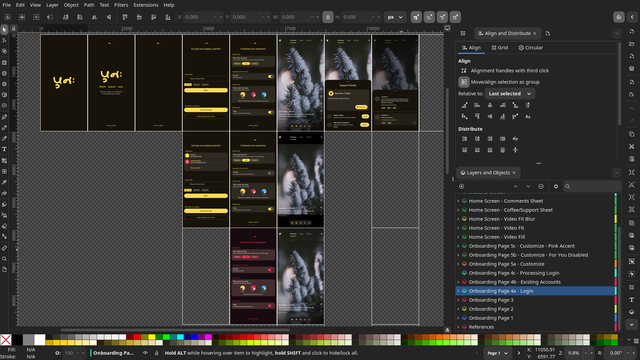Raise selection to top

pyautogui.click(x=125, y=17)
